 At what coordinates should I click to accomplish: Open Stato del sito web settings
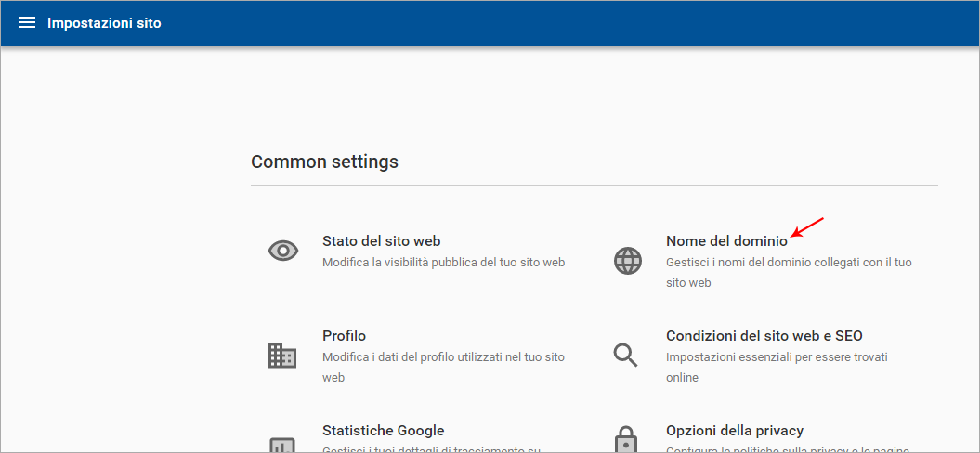coord(381,241)
